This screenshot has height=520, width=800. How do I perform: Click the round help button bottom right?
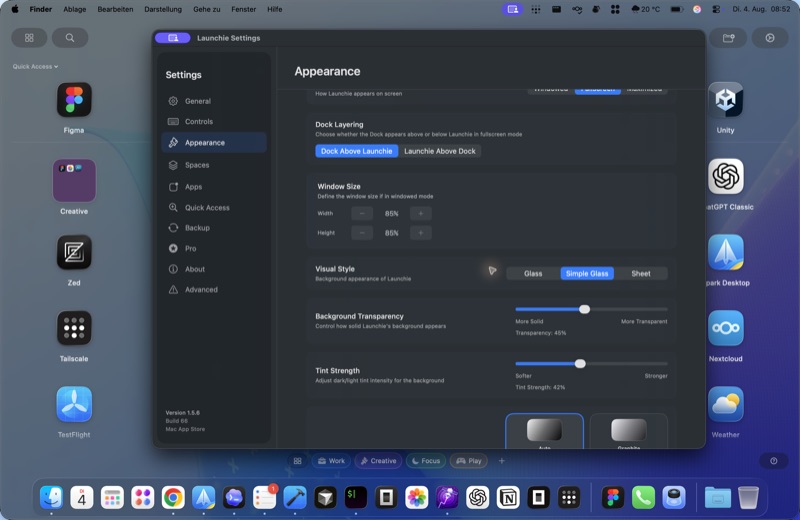(773, 461)
